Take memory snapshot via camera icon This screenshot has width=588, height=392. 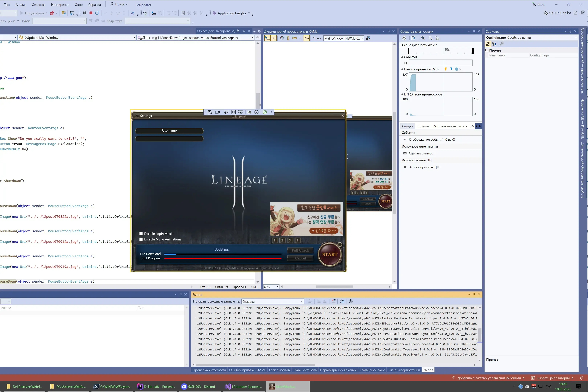click(x=405, y=153)
